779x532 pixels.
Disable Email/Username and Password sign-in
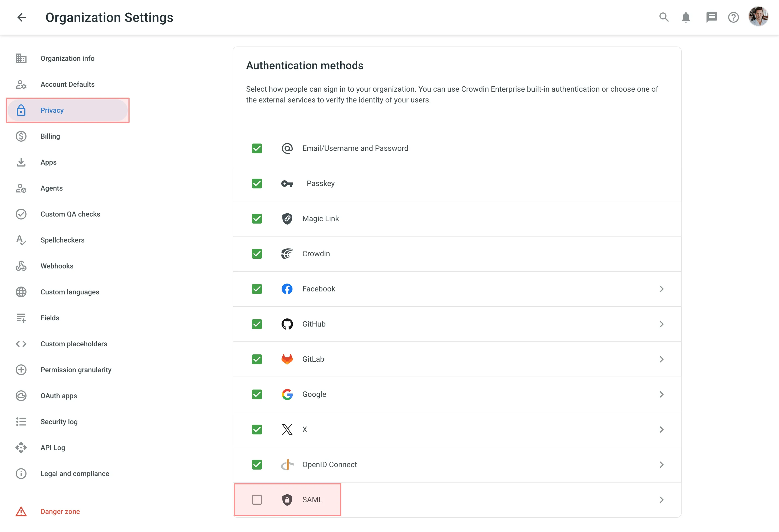[257, 148]
